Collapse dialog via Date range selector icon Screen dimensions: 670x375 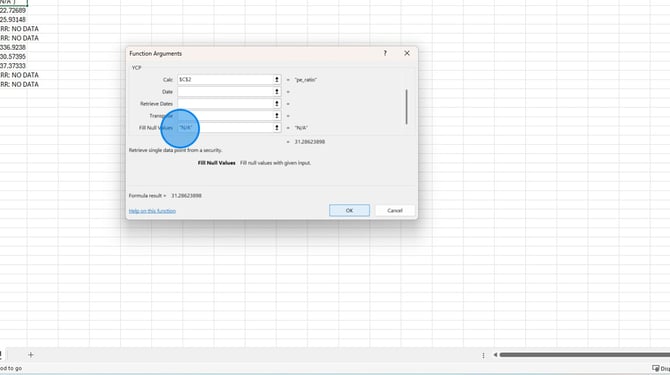[277, 91]
